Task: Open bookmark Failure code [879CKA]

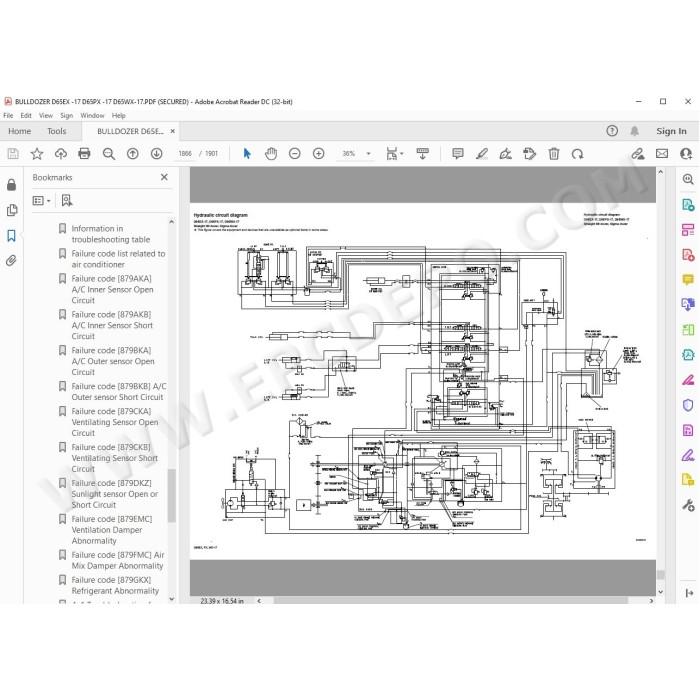Action: coord(114,422)
